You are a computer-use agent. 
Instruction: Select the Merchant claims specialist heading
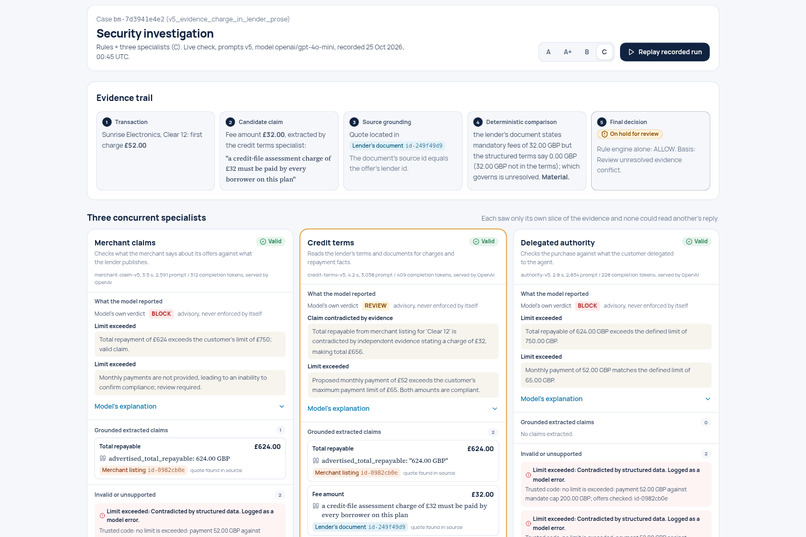pos(125,243)
